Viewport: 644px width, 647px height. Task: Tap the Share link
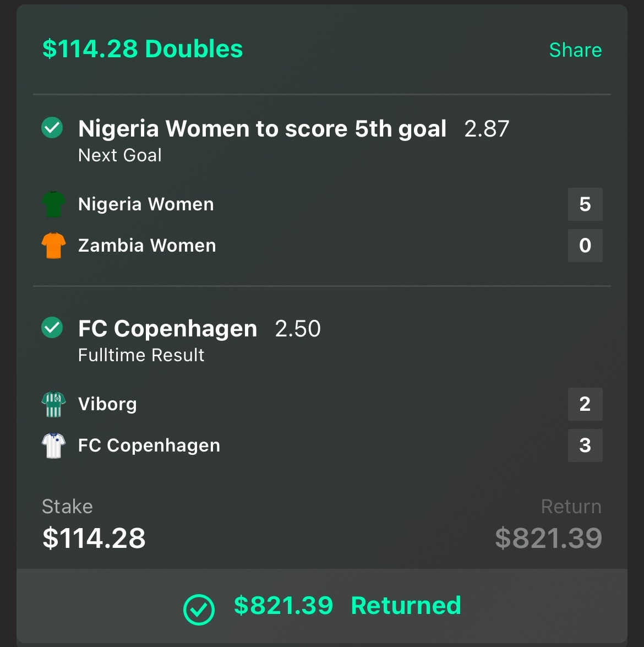point(576,50)
